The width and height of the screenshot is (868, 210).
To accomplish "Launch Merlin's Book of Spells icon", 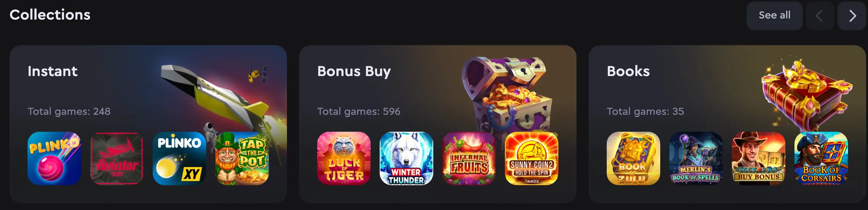I will (696, 158).
